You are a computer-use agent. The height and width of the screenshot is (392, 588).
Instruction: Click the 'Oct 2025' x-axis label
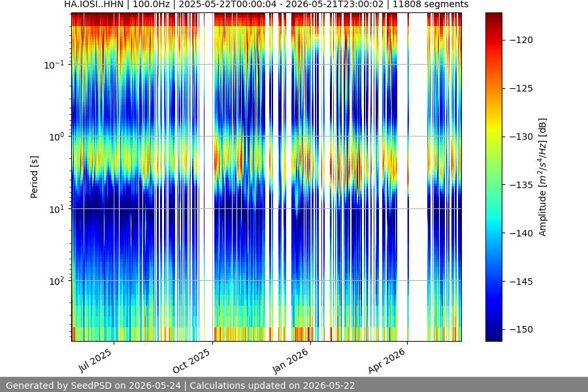click(x=192, y=361)
